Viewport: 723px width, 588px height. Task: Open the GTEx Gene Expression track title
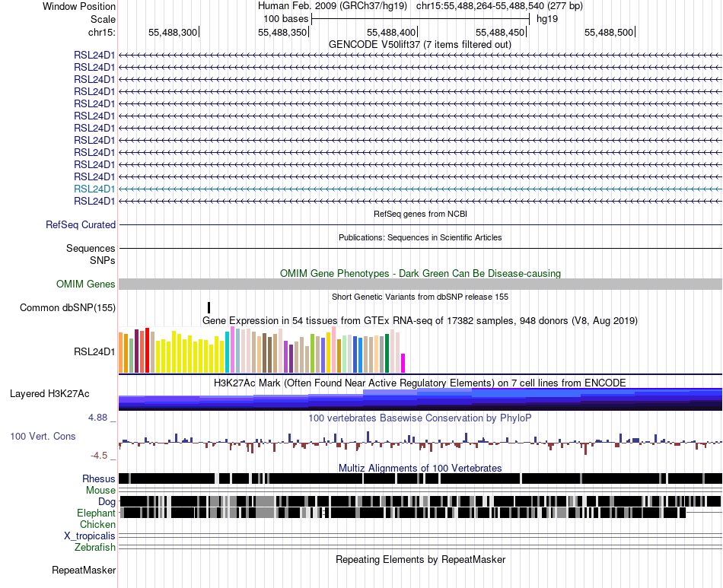click(x=420, y=321)
